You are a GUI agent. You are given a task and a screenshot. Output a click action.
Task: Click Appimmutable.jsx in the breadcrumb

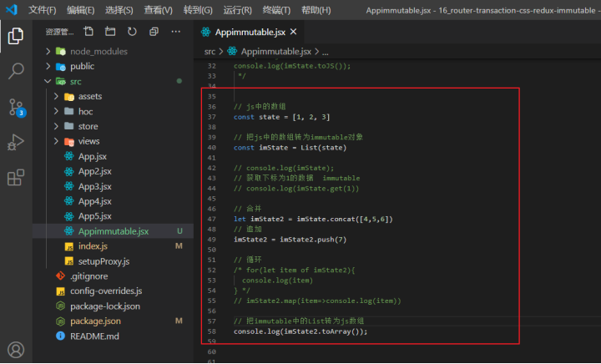pyautogui.click(x=275, y=51)
